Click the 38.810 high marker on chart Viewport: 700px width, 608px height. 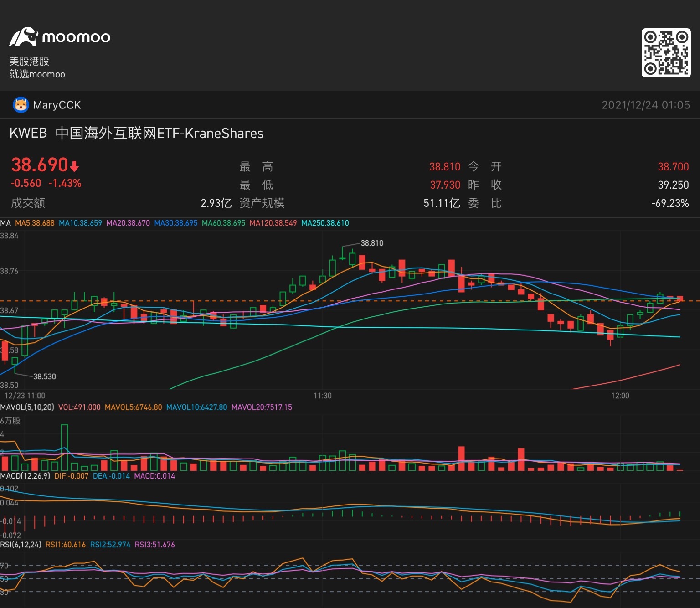[x=372, y=243]
